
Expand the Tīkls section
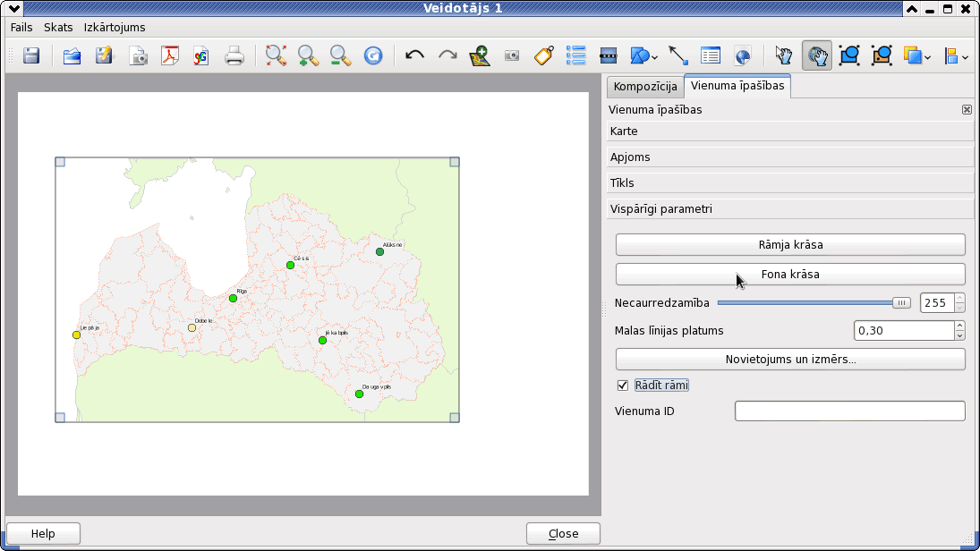(790, 183)
